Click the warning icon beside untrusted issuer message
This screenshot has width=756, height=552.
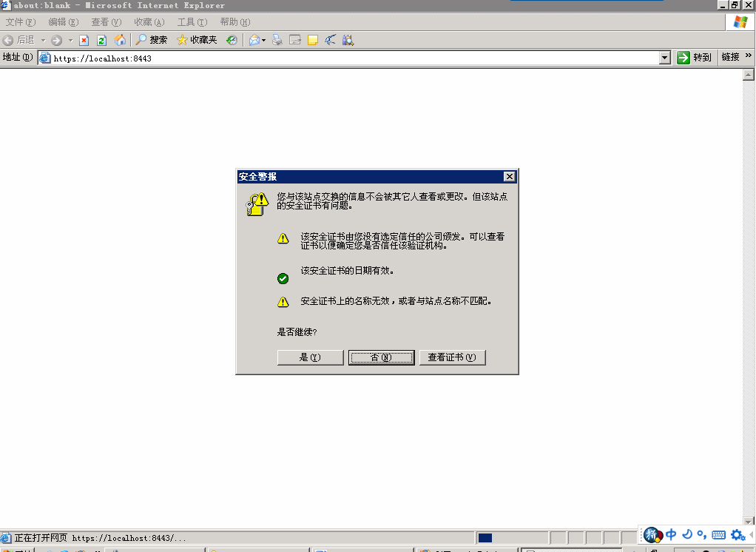[x=283, y=239]
